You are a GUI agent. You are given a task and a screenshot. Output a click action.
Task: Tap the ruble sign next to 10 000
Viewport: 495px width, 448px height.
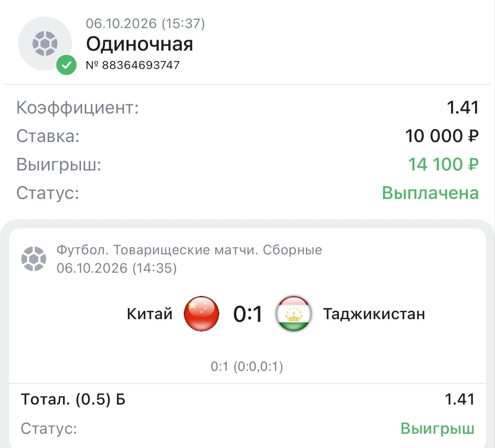click(473, 136)
